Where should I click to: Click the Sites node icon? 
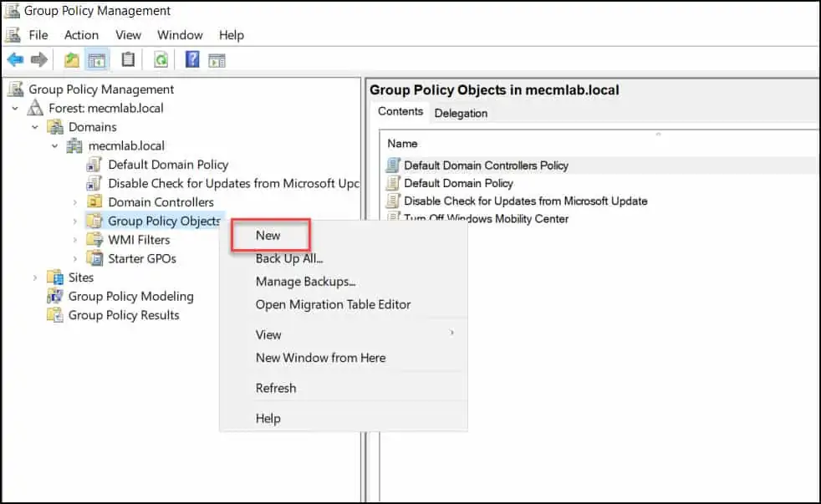(55, 277)
